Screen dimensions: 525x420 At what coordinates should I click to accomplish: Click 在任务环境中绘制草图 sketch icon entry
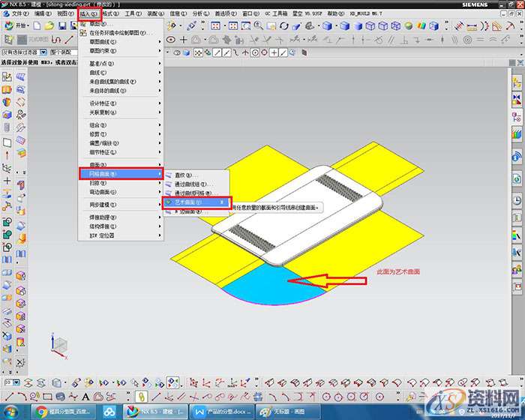(120, 33)
